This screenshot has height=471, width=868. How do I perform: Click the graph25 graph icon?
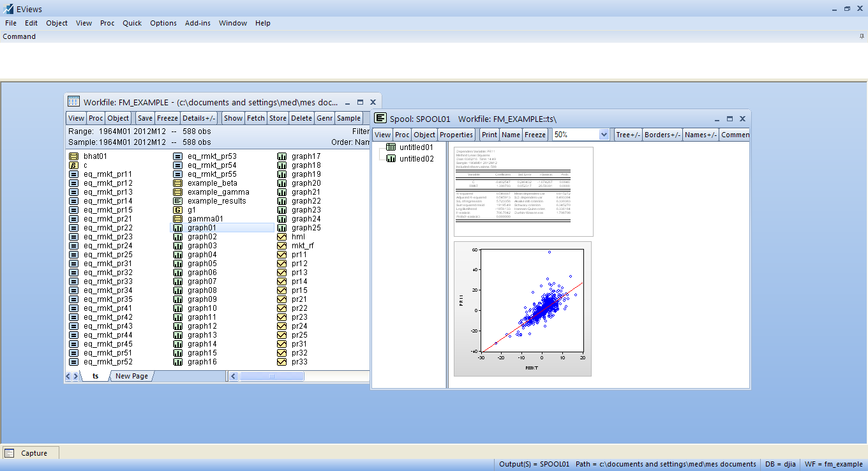tap(281, 228)
